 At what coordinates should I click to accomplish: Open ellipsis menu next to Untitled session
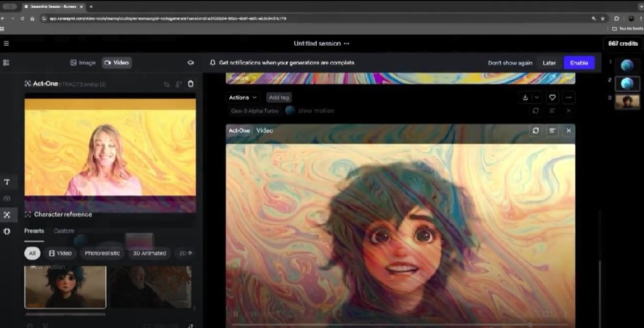(347, 44)
